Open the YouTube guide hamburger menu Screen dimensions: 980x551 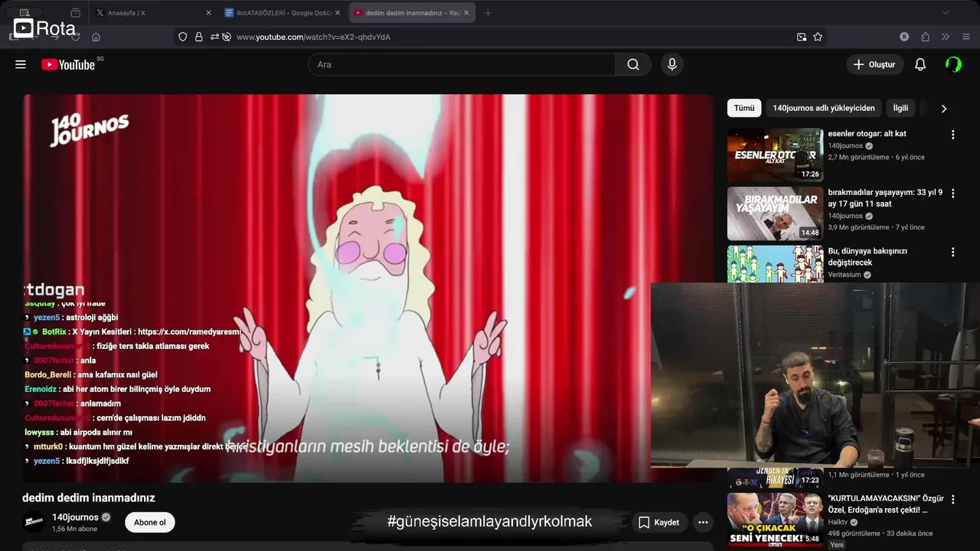[21, 64]
